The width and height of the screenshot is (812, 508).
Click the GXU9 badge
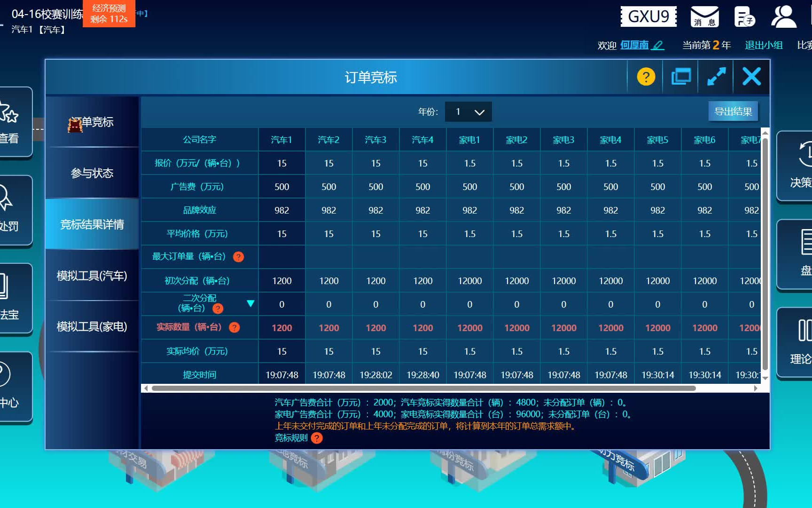[648, 16]
